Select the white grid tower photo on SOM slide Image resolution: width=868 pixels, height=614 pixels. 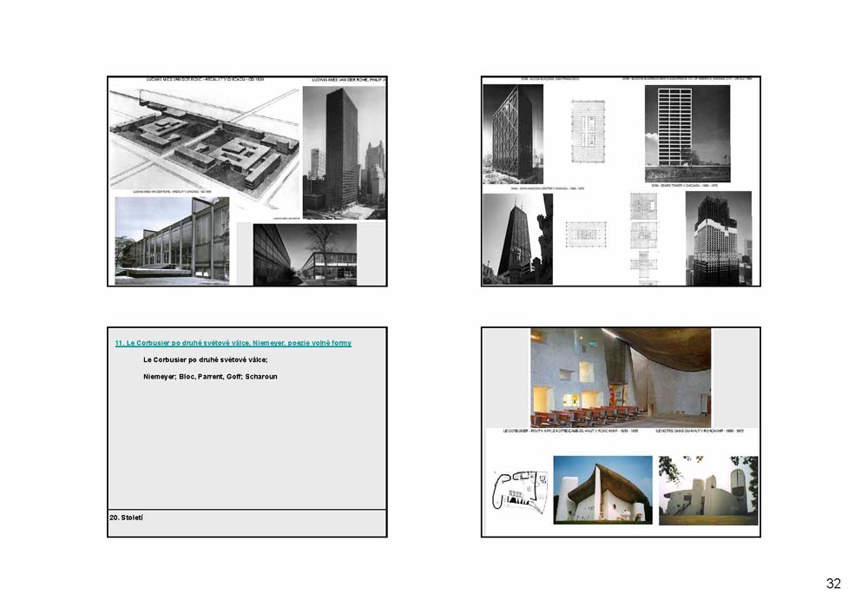pyautogui.click(x=687, y=134)
